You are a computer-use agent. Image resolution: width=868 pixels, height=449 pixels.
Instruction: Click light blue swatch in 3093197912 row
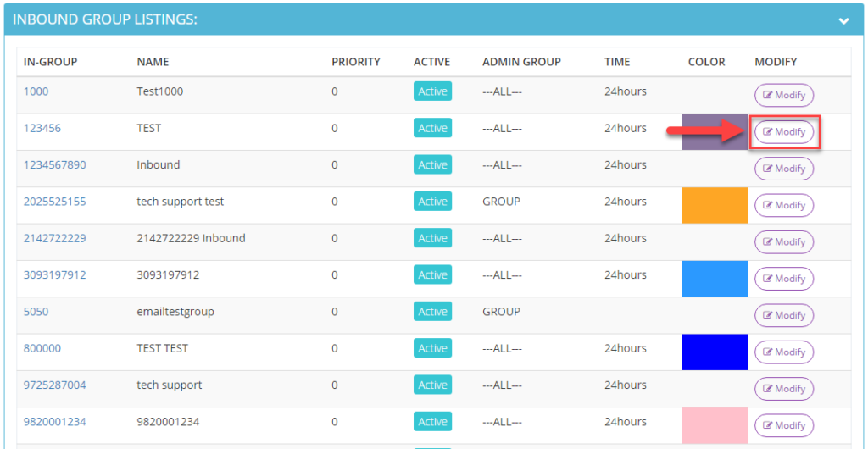(x=715, y=279)
